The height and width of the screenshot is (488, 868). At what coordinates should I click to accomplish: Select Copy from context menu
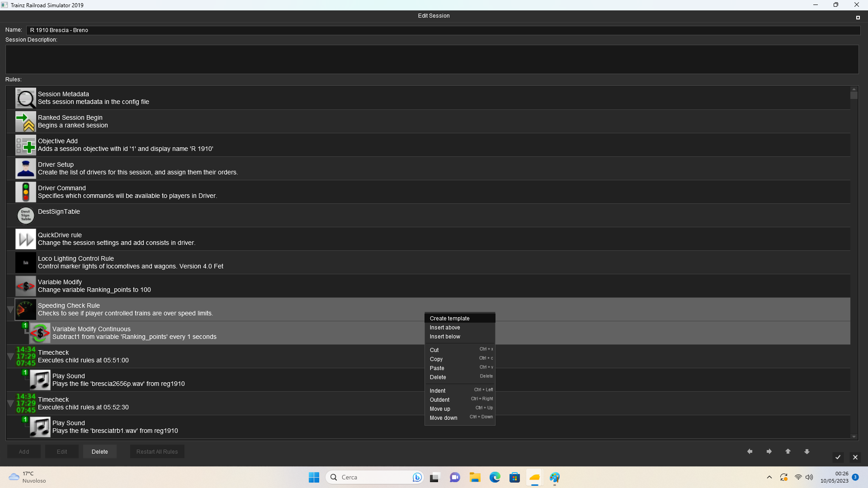coord(460,359)
